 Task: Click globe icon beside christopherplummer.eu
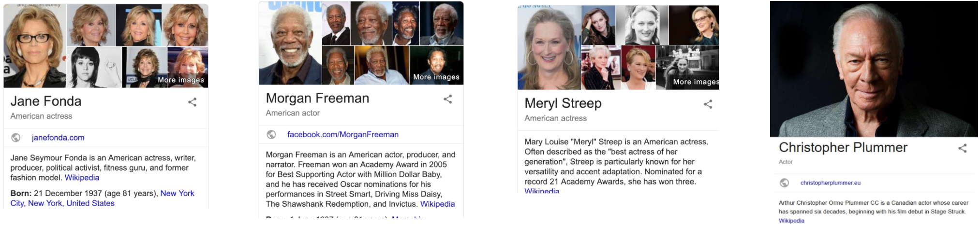pos(785,183)
